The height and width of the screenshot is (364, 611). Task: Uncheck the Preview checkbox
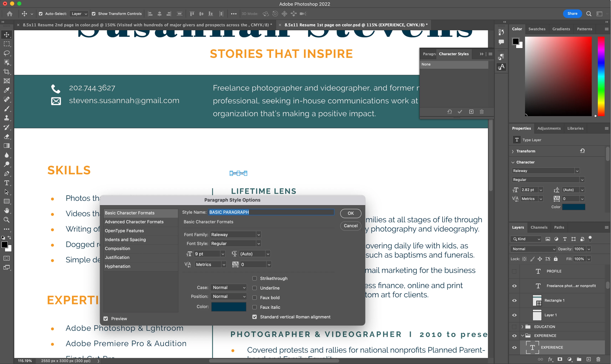point(106,319)
